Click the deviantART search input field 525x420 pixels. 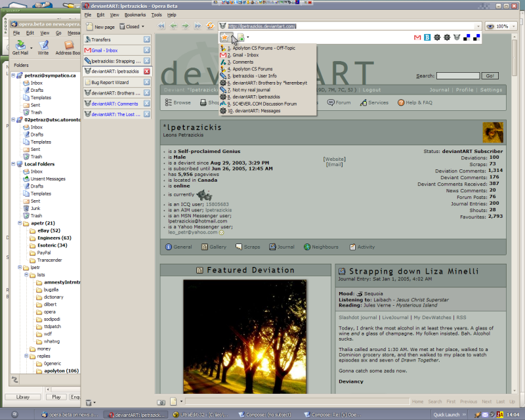click(x=458, y=76)
